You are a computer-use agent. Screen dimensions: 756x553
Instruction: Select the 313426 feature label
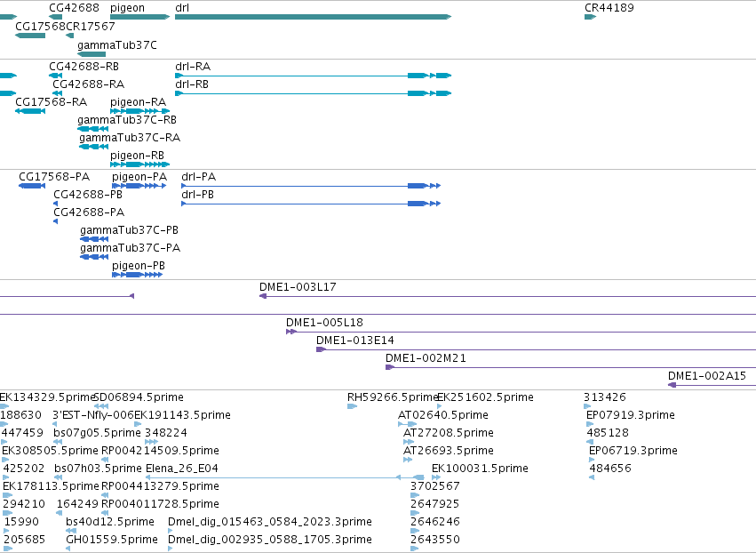605,397
